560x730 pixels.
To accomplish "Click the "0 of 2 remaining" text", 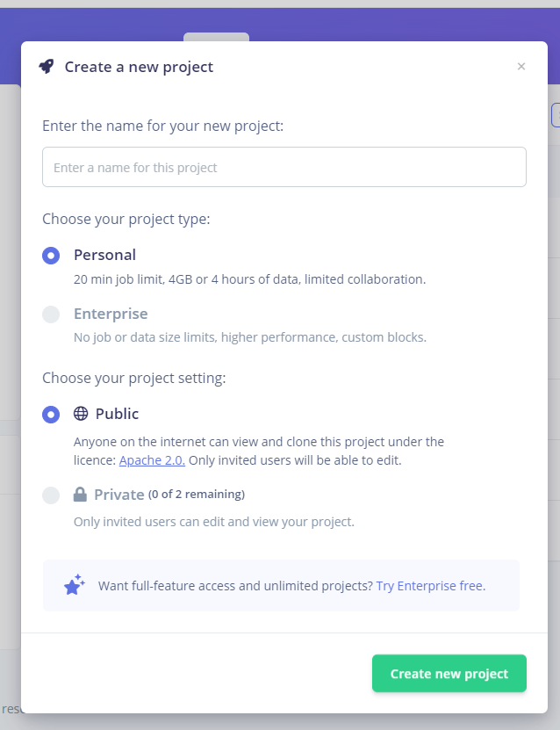I will (197, 495).
